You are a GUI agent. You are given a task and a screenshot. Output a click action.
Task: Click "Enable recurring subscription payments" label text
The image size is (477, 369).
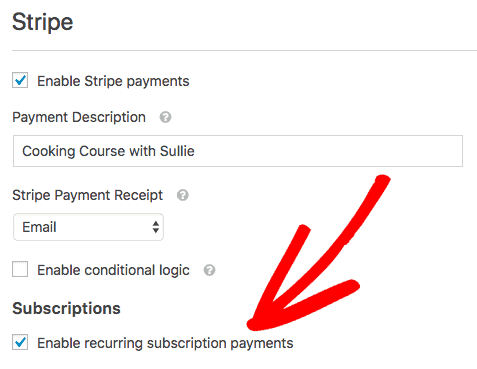point(165,343)
